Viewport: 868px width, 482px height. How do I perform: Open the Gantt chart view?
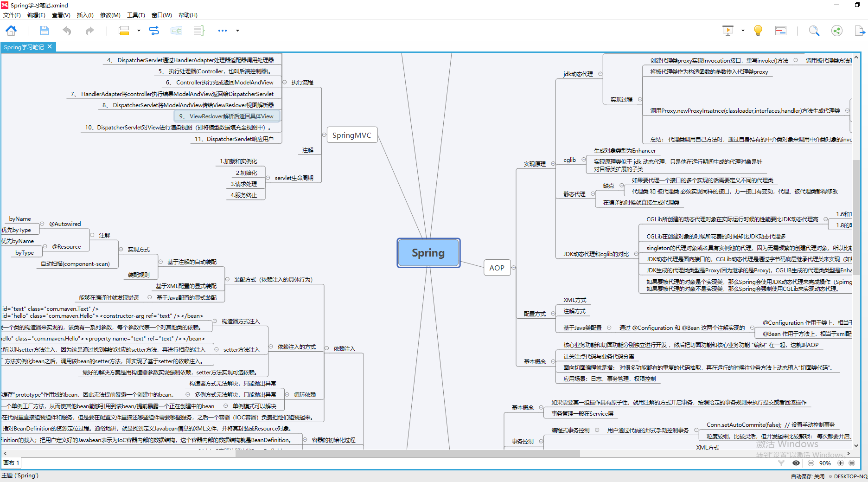[x=781, y=31]
